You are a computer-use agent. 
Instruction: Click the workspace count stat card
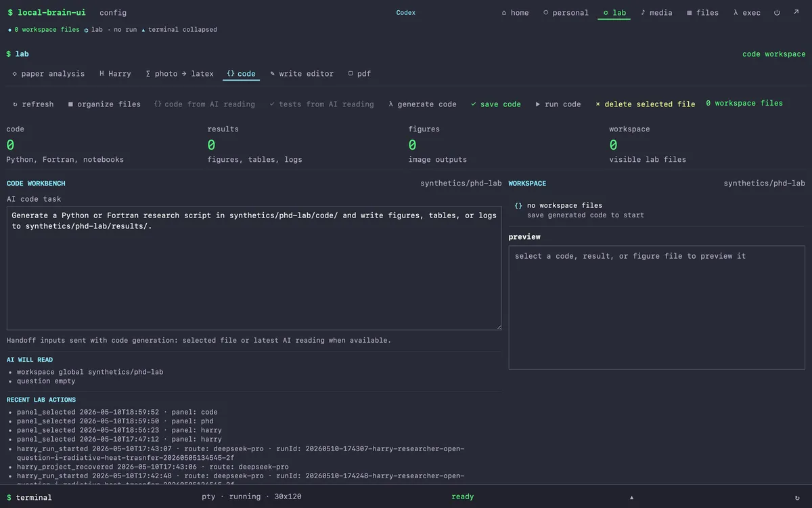(707, 144)
